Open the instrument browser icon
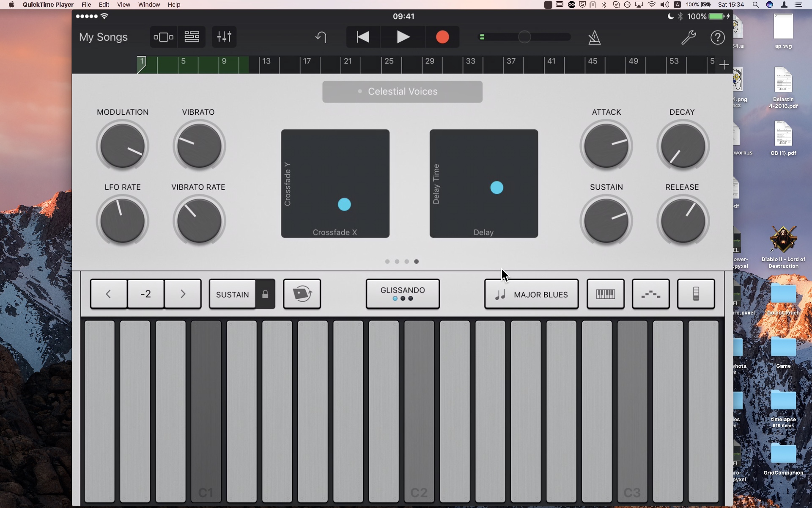 (163, 37)
